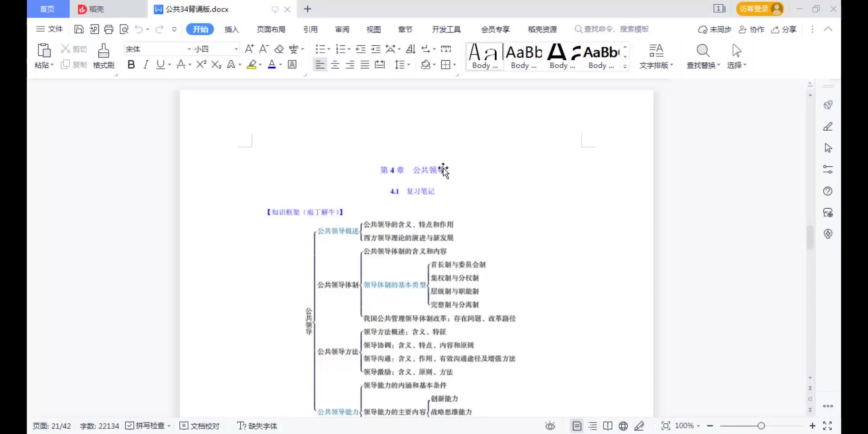Open the font size dropdown

[236, 49]
